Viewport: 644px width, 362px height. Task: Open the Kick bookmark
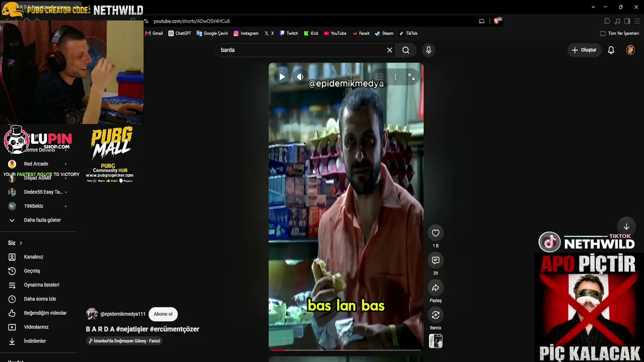coord(311,33)
